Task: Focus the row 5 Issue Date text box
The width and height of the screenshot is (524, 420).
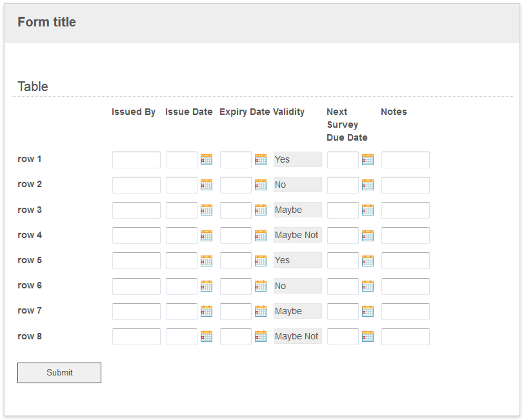Action: (x=182, y=261)
